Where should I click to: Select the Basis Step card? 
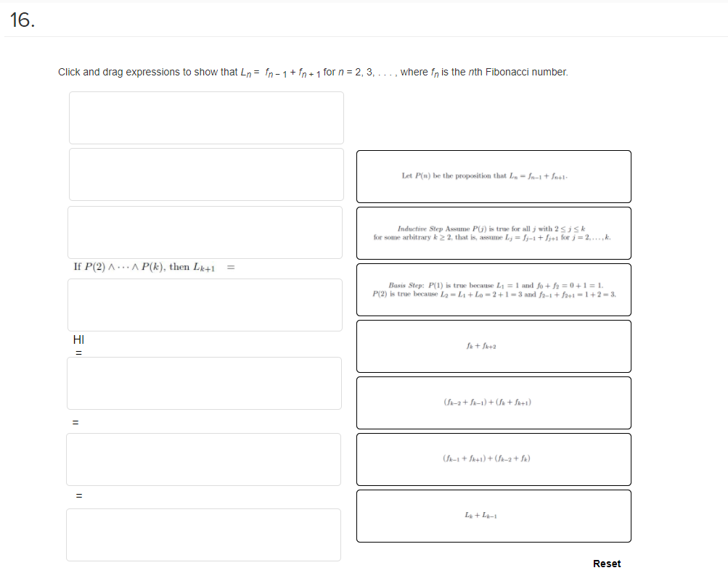[x=494, y=289]
